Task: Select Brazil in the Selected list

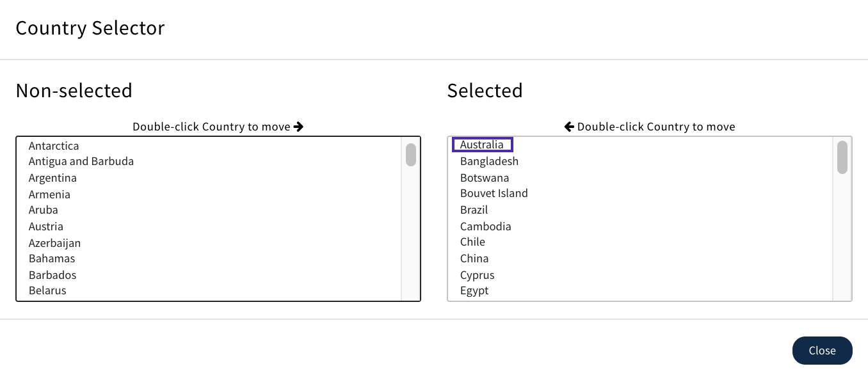Action: [474, 210]
